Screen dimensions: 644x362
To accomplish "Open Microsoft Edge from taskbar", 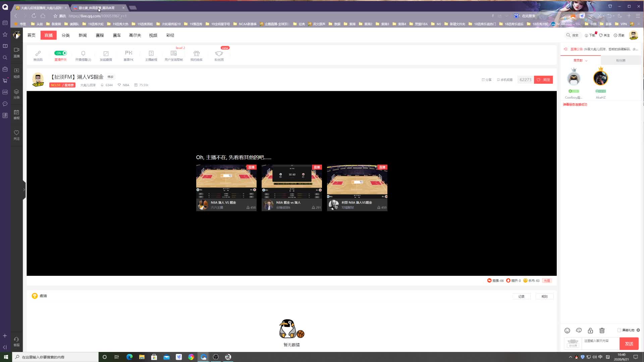I will [x=129, y=357].
